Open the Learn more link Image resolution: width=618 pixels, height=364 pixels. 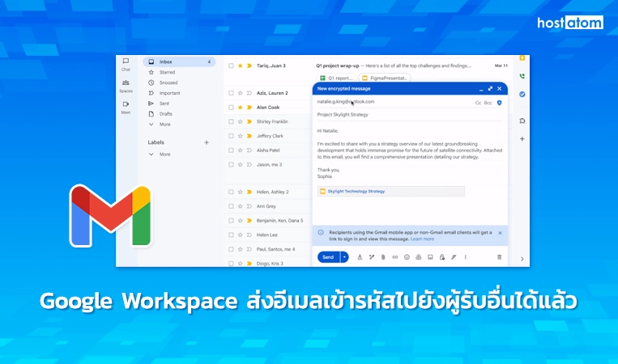(422, 239)
